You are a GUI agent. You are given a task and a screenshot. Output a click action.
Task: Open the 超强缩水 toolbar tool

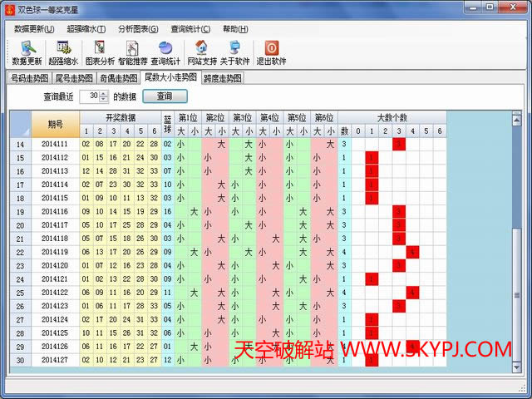pos(63,52)
